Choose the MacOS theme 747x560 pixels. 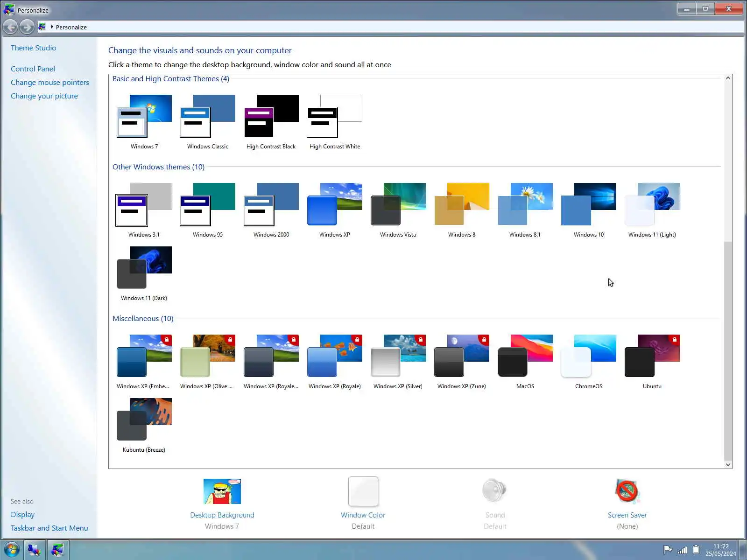tap(525, 362)
